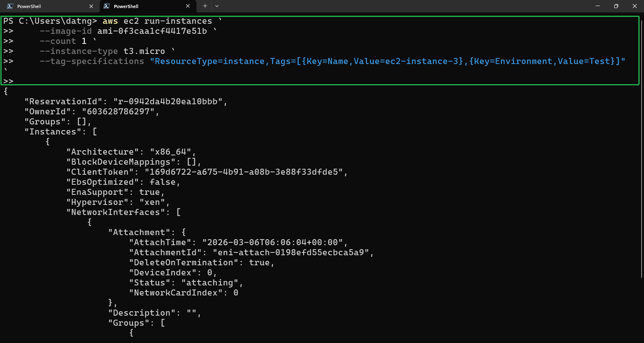Click the 't3.micro' instance type value
This screenshot has height=343, width=644.
[x=144, y=51]
